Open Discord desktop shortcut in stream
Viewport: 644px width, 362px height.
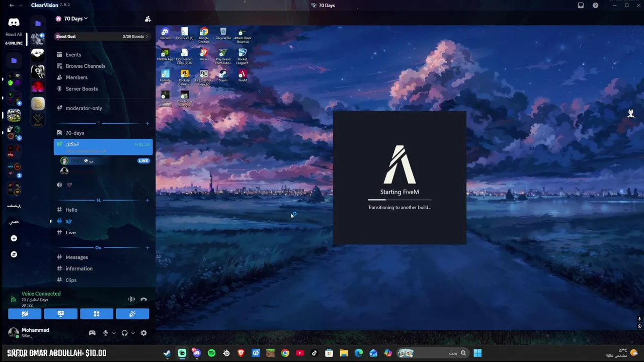[165, 34]
